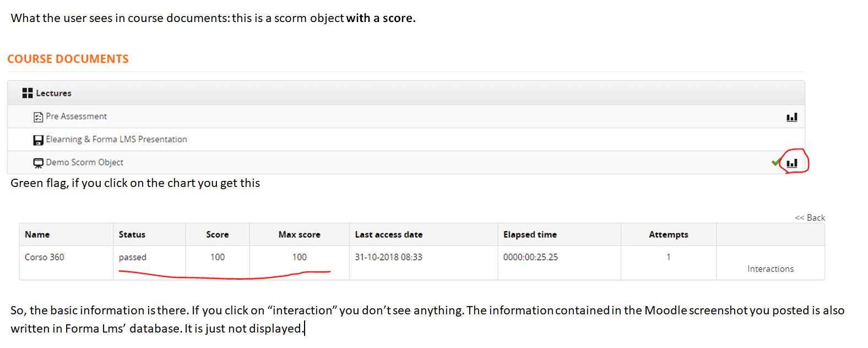Open the Demo Scorm Object chart icon
The image size is (868, 348).
pyautogui.click(x=792, y=163)
